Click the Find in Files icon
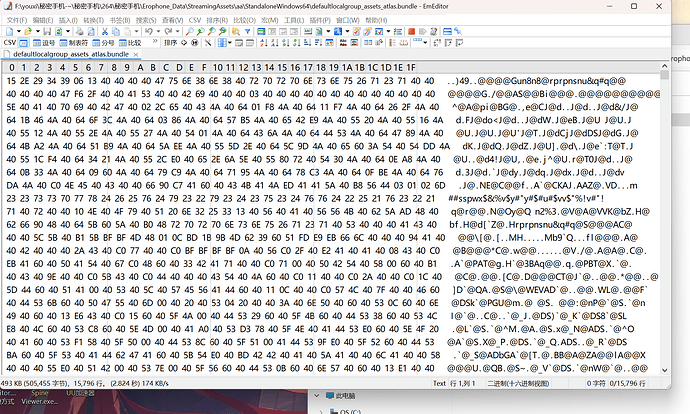Image resolution: width=690 pixels, height=414 pixels. click(236, 31)
